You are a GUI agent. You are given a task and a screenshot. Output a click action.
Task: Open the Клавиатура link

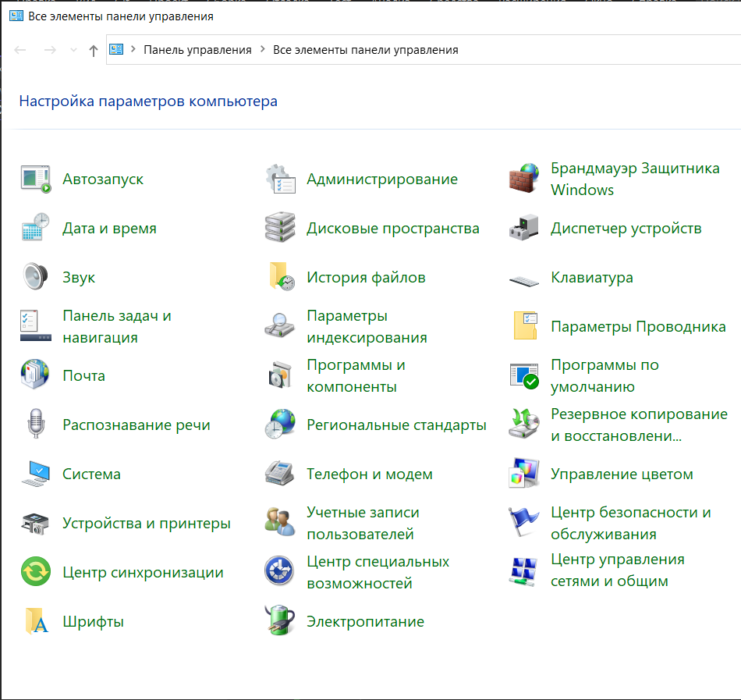coord(592,278)
